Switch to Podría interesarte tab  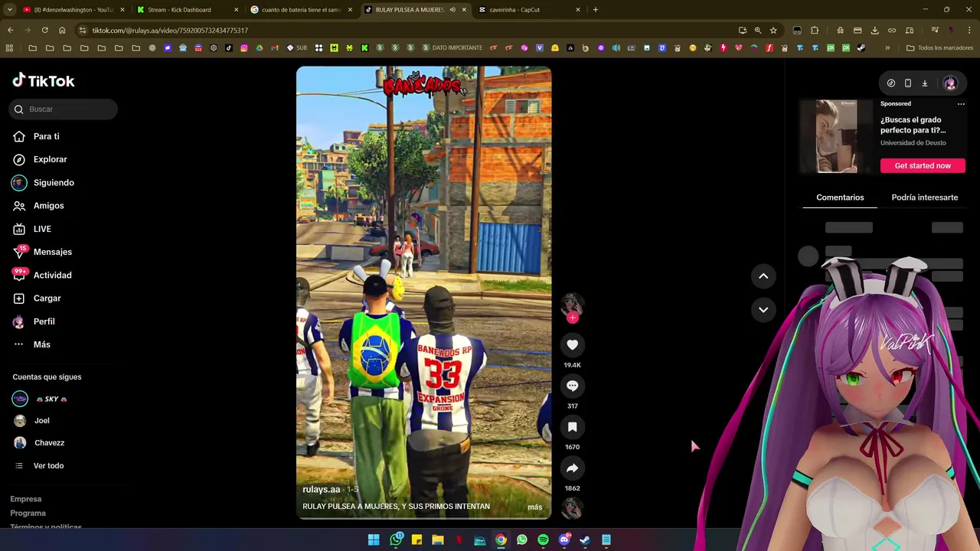pos(924,197)
